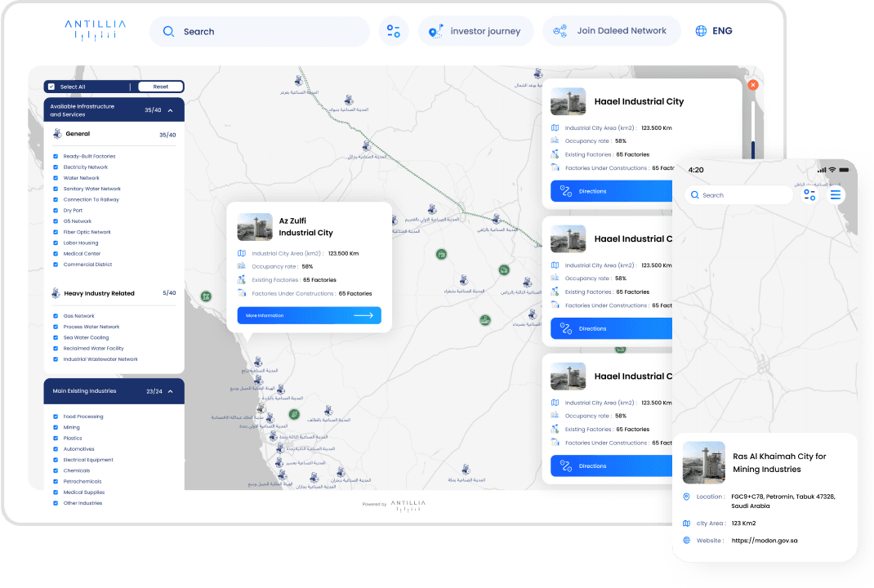Screen dimensions: 874x588
Task: Toggle the Select All checkbox
Action: point(51,87)
